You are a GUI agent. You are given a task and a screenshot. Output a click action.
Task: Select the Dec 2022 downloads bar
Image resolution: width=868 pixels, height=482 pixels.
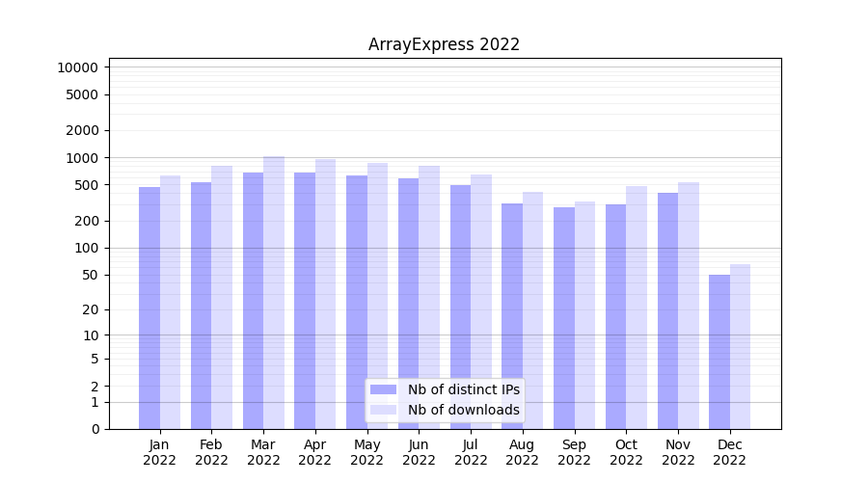[x=741, y=347]
